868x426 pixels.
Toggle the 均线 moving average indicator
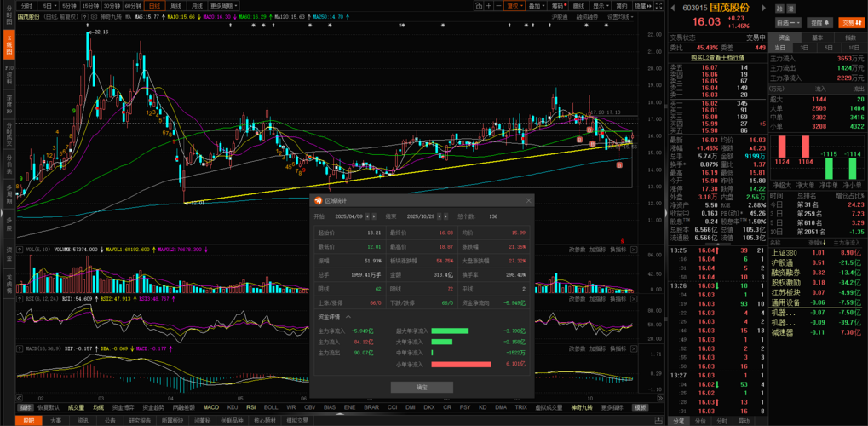pyautogui.click(x=99, y=407)
